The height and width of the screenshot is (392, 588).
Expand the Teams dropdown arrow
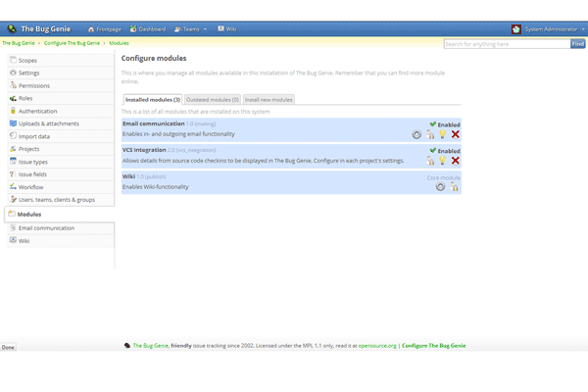pyautogui.click(x=205, y=29)
